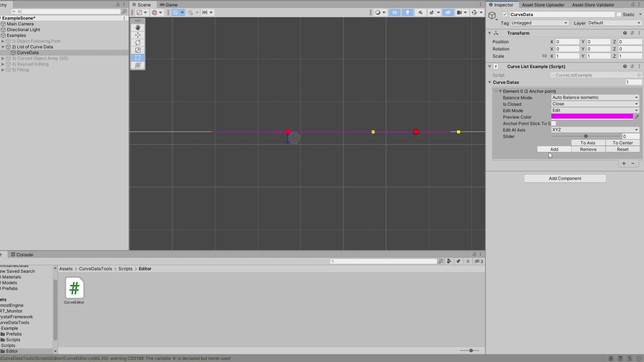The width and height of the screenshot is (644, 362).
Task: Open the Layer dropdown Default
Action: (x=614, y=23)
